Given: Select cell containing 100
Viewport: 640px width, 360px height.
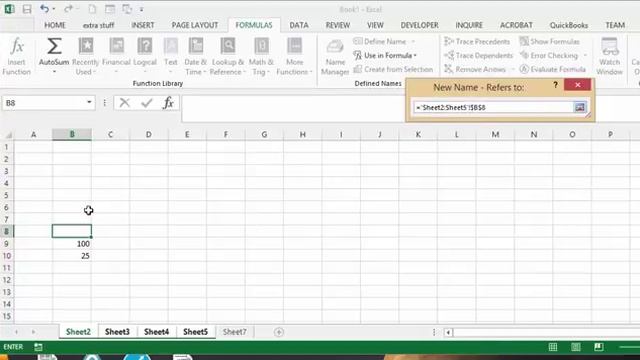Looking at the screenshot, I should point(72,244).
